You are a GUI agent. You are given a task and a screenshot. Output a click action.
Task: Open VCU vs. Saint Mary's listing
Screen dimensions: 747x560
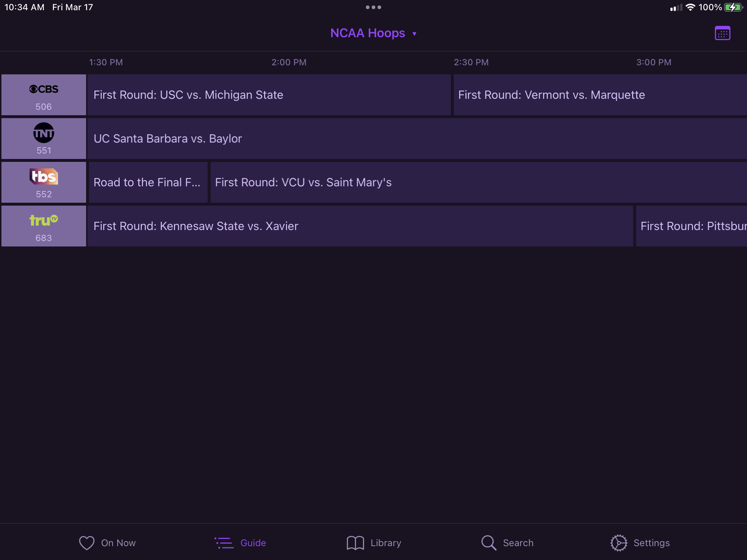[478, 182]
